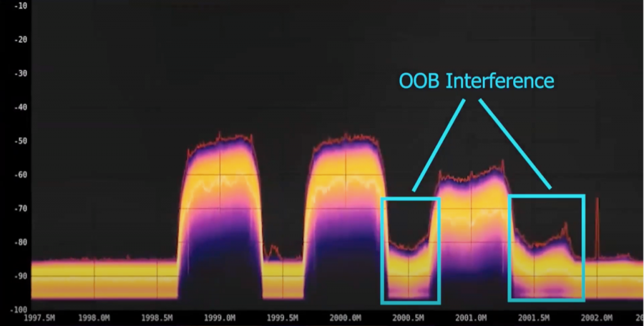Click the 2000.5M frequency axis label
644x326 pixels.
409,318
